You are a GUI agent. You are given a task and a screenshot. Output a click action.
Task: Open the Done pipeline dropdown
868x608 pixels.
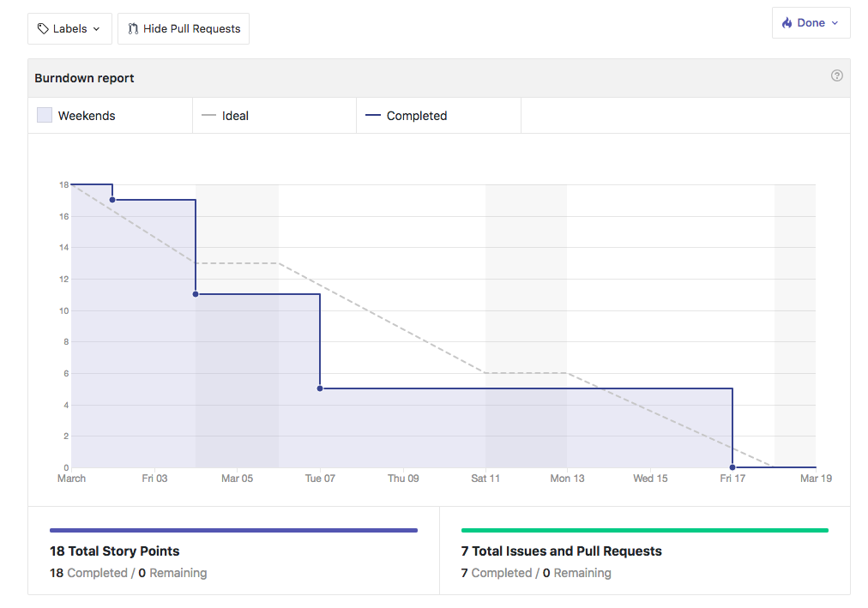click(811, 22)
